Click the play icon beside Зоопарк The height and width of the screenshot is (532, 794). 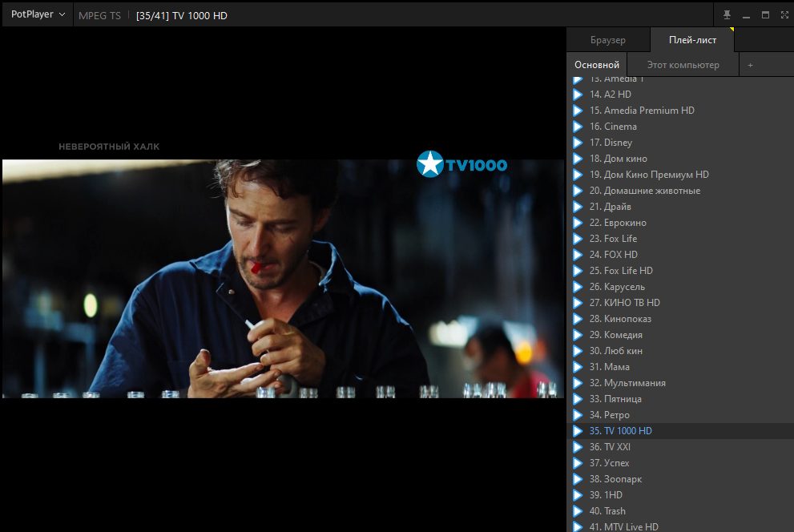(577, 479)
